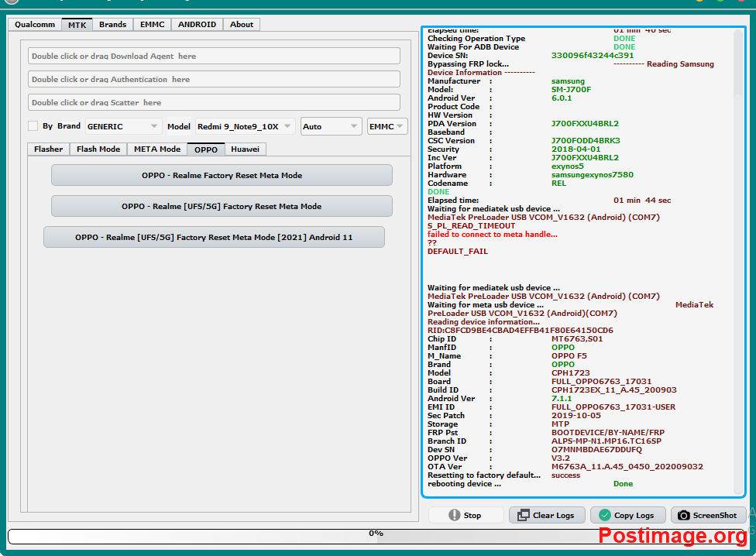Click the Download Agent input field
The width and height of the screenshot is (756, 556).
[214, 56]
